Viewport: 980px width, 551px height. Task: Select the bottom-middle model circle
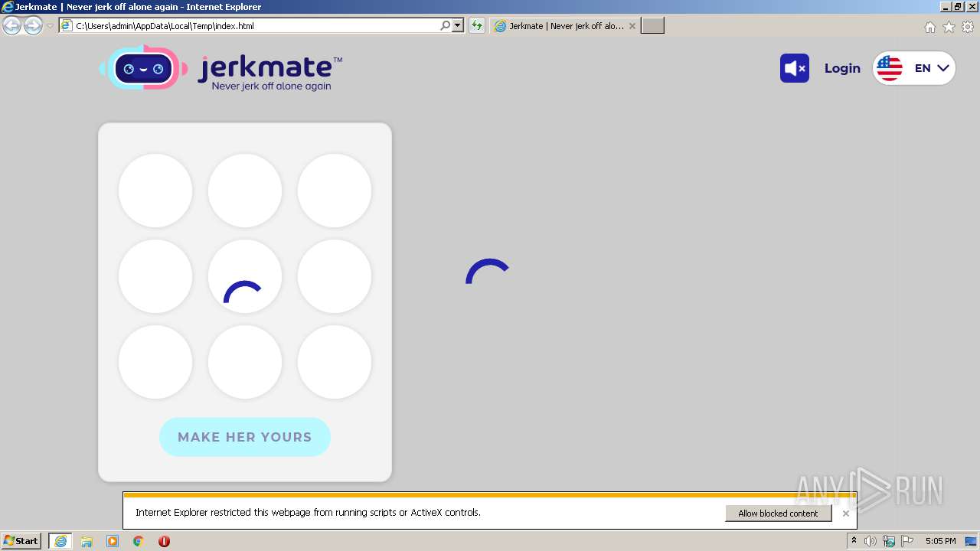pyautogui.click(x=245, y=362)
